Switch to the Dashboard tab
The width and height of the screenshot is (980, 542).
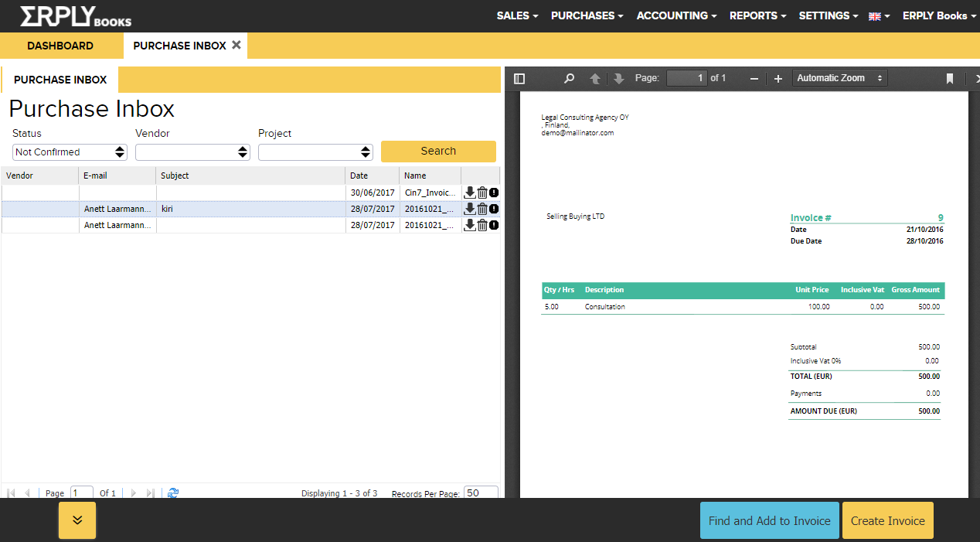tap(60, 46)
